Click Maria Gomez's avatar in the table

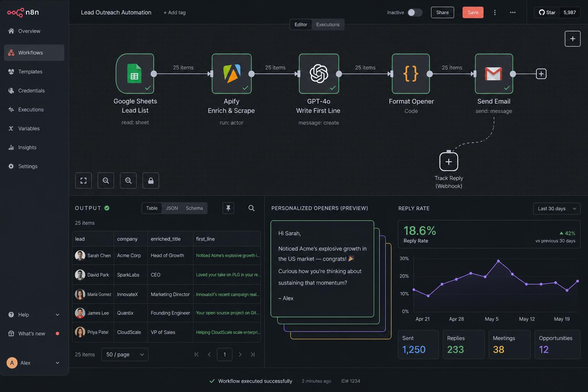coord(80,294)
